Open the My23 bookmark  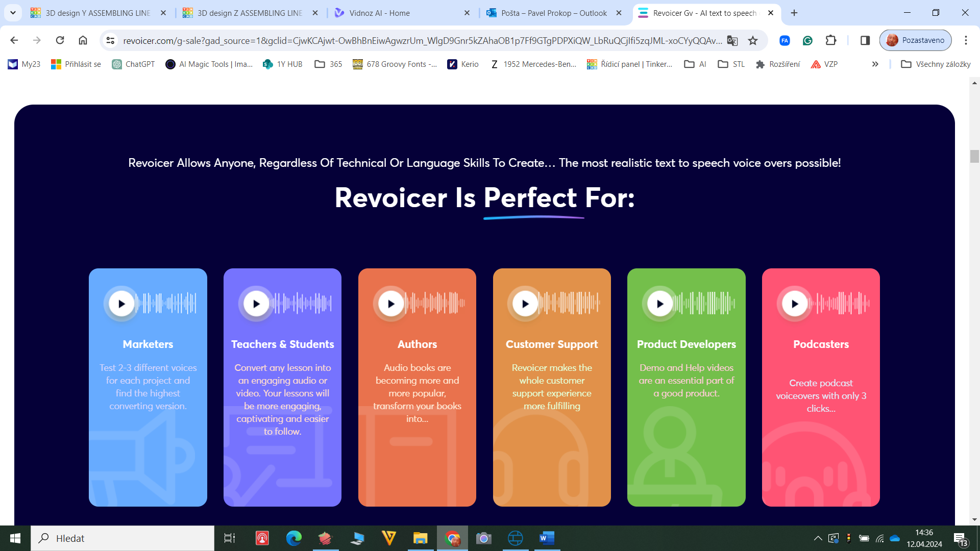tap(24, 64)
